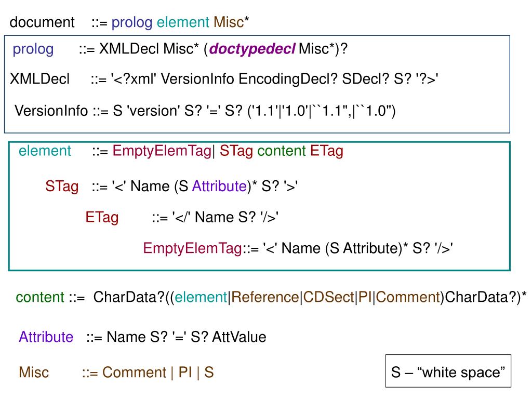Click the green content rule name
Image resolution: width=532 pixels, height=399 pixels.
(x=40, y=297)
